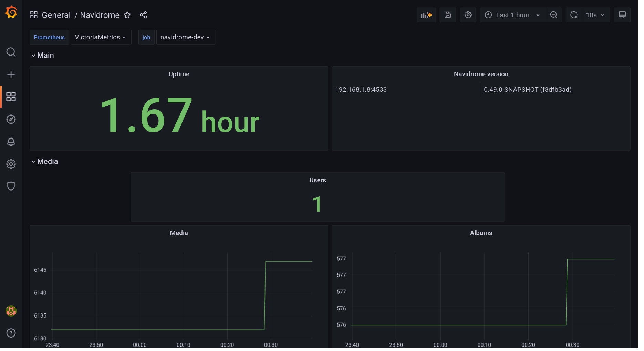644x351 pixels.
Task: Click the Prometheus variable label
Action: pos(49,37)
